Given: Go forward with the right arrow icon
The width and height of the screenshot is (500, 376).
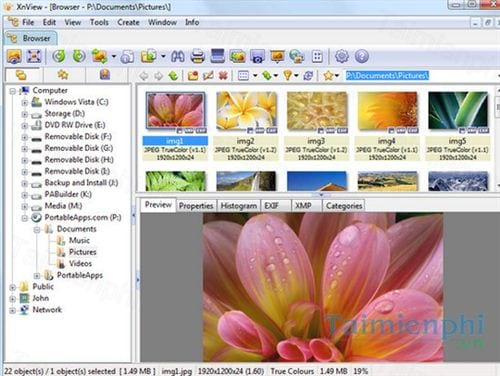Looking at the screenshot, I should tap(159, 76).
